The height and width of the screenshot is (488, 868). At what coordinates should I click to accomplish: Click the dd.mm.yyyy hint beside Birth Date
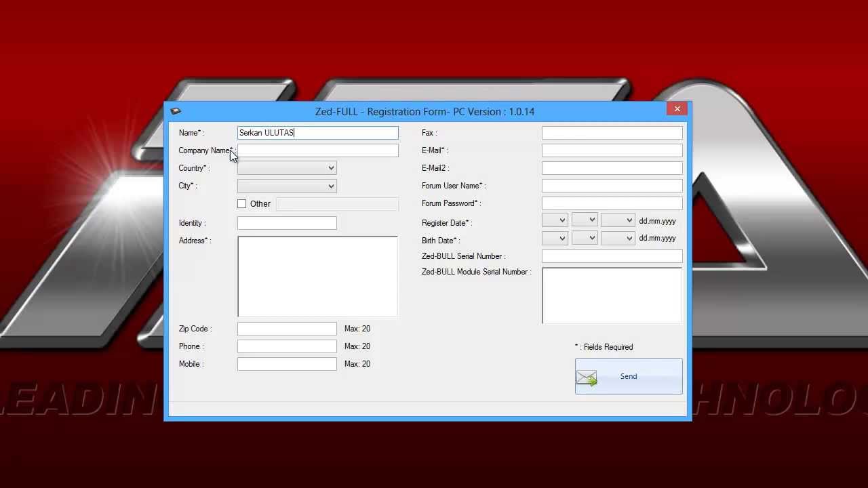pos(657,239)
